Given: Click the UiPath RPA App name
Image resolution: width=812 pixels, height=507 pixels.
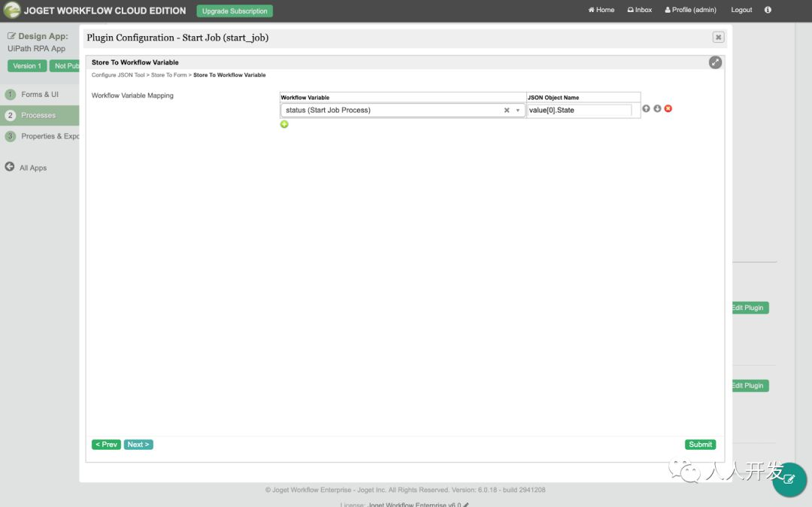Looking at the screenshot, I should 36,49.
